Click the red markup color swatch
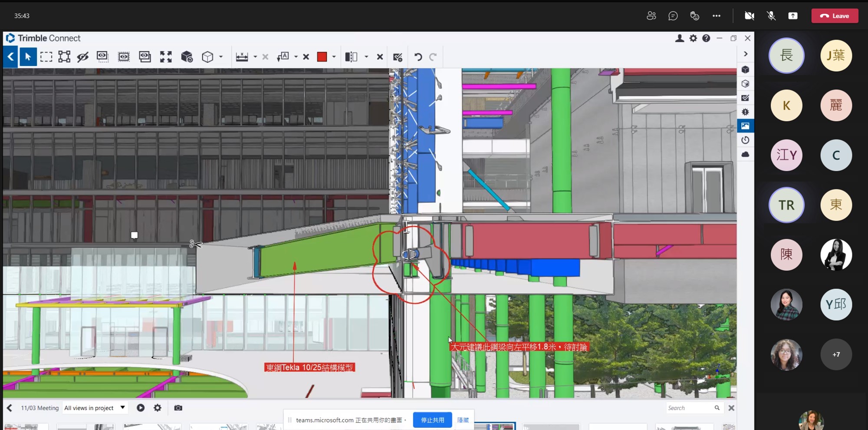868x430 pixels. pos(322,57)
